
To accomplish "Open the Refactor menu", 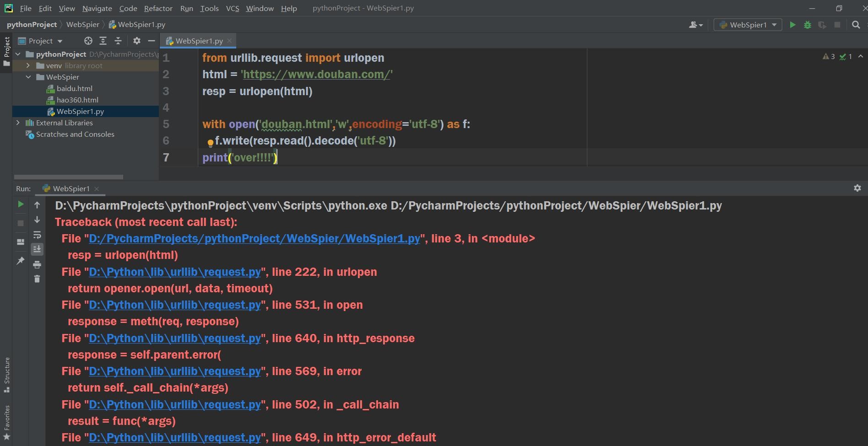I will click(158, 8).
